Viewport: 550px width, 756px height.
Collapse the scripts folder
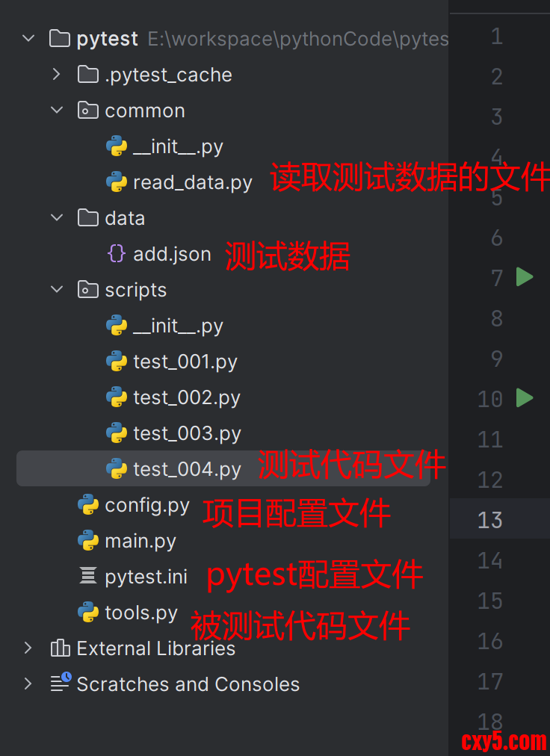(57, 289)
